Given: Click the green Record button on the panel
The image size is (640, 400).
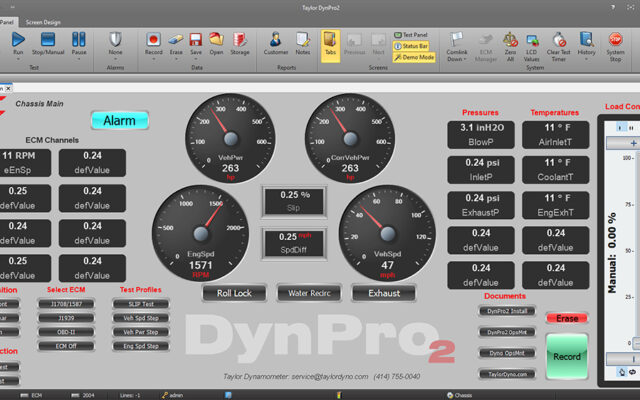Looking at the screenshot, I should pyautogui.click(x=567, y=355).
